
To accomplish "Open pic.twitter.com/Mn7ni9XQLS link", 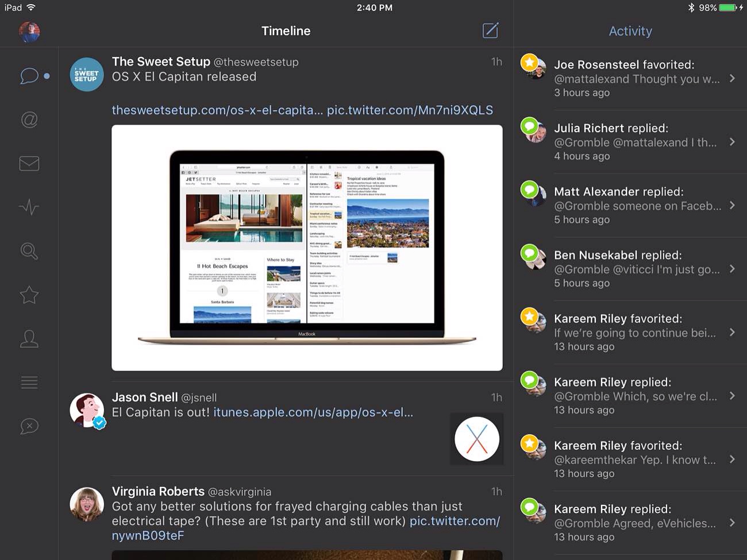I will [410, 110].
